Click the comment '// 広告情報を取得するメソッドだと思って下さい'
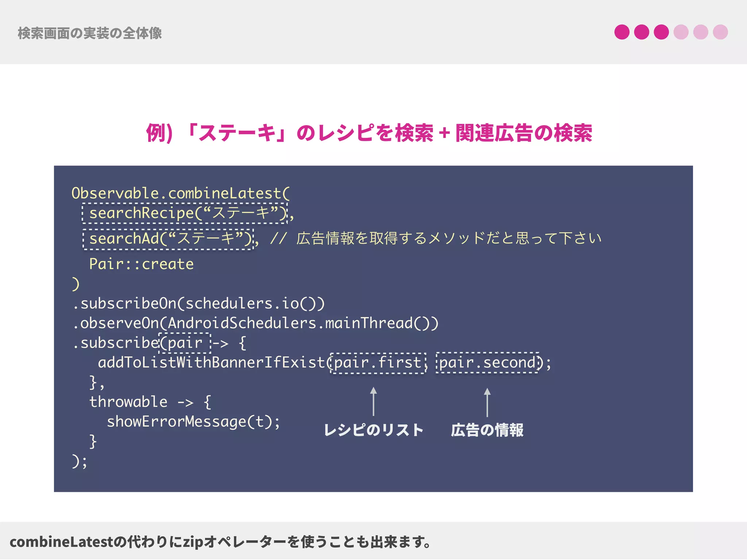Screen dimensions: 747x560 436,238
